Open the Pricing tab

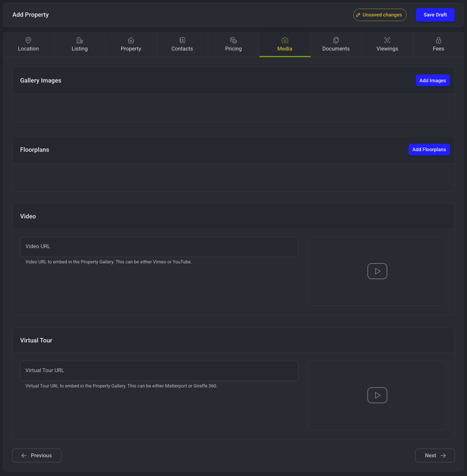(x=233, y=45)
